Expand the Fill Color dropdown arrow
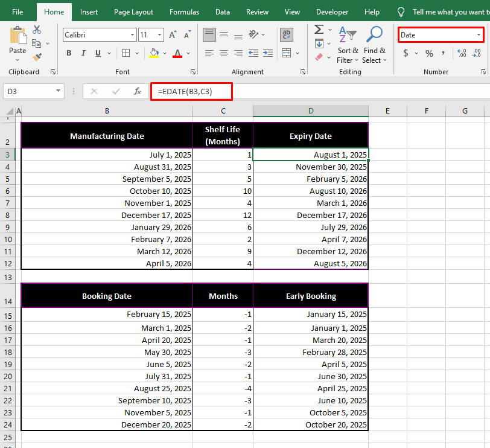490x448 pixels. pos(164,53)
